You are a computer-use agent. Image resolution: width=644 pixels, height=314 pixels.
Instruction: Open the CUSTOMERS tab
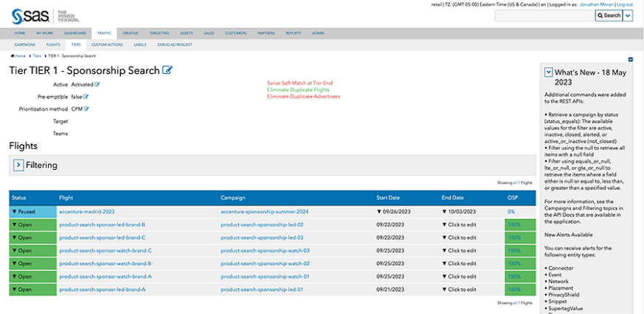coord(236,33)
